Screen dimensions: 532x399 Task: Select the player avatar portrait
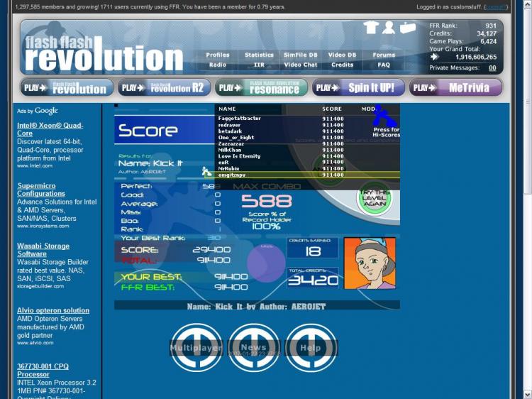tap(370, 263)
